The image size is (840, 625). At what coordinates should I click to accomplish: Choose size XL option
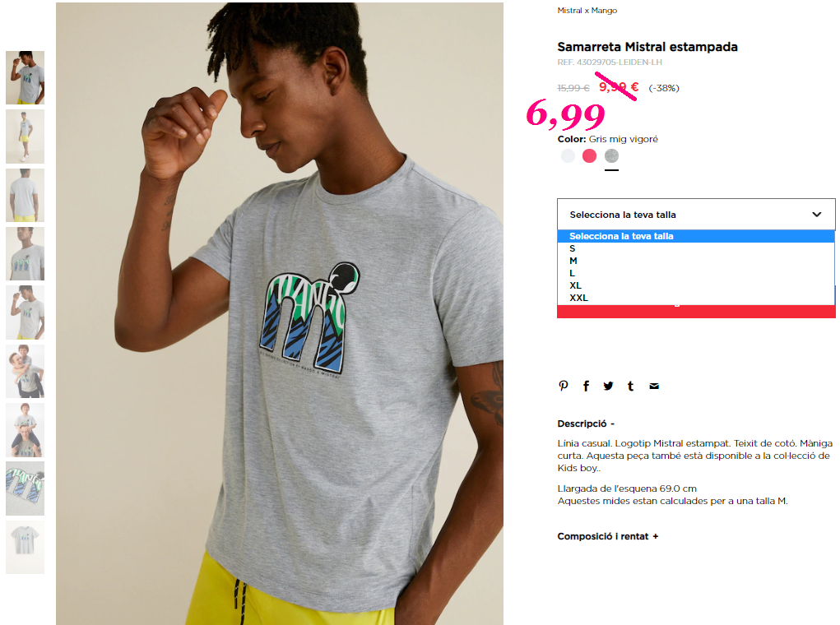(696, 285)
